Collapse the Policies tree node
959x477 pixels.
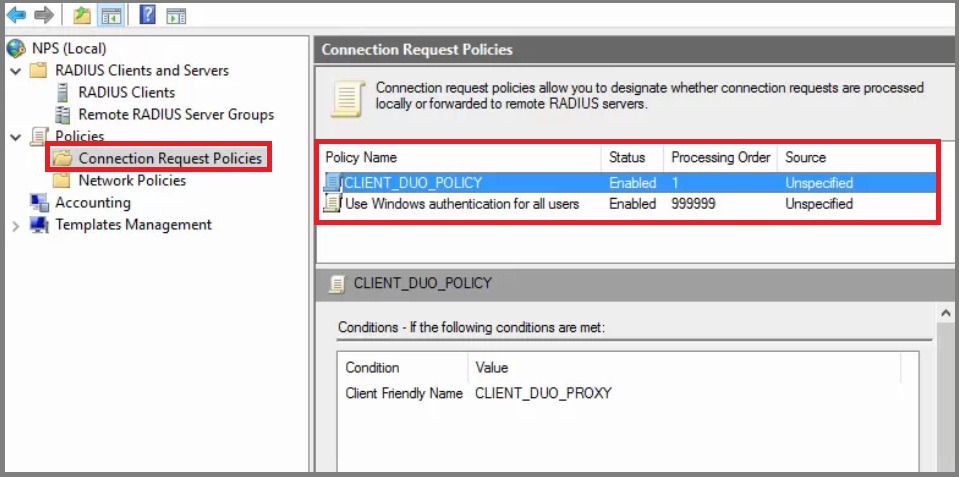15,137
